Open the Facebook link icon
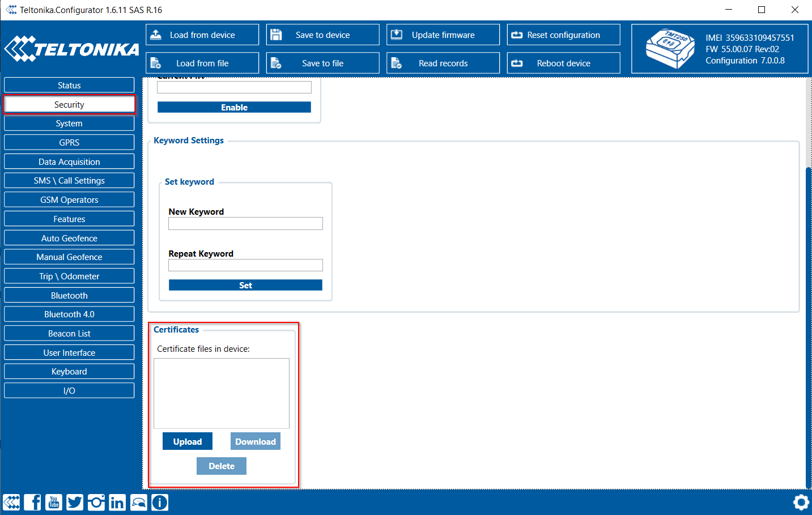This screenshot has width=812, height=515. click(33, 502)
